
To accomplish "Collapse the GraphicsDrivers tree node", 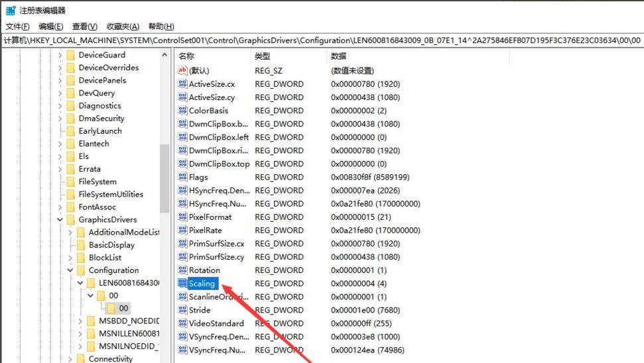I will click(x=60, y=220).
